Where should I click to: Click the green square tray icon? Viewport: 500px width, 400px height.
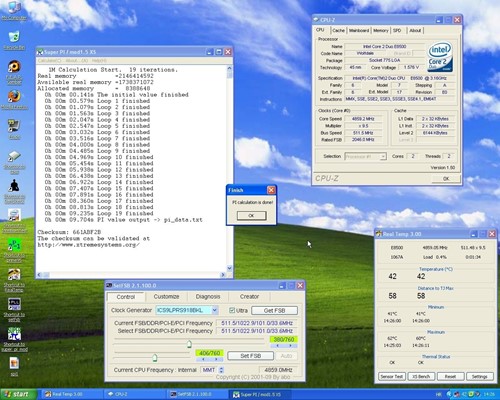tap(471, 394)
